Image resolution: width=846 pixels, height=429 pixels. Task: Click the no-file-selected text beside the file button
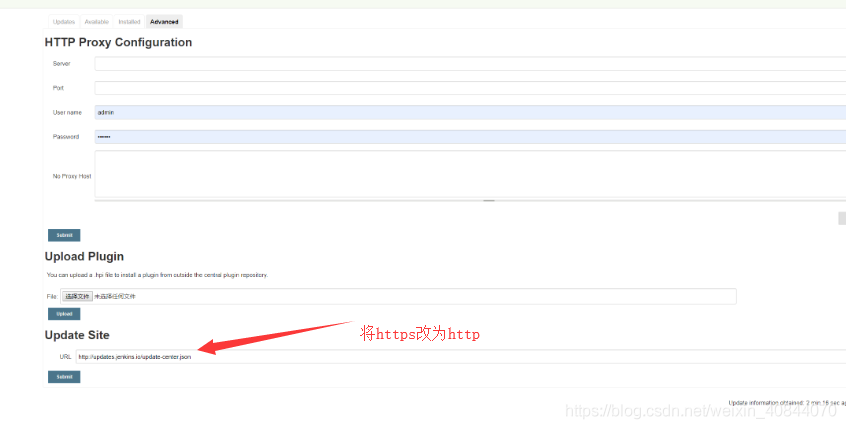(118, 296)
